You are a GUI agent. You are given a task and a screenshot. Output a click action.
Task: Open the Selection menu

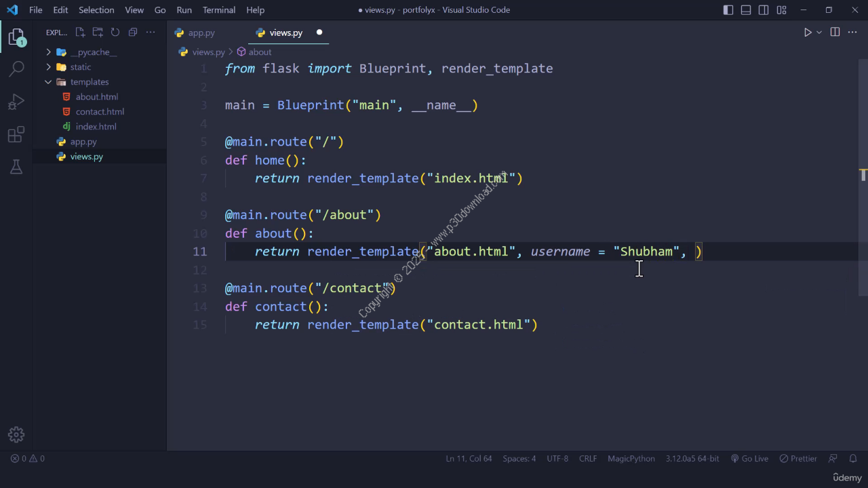[96, 10]
